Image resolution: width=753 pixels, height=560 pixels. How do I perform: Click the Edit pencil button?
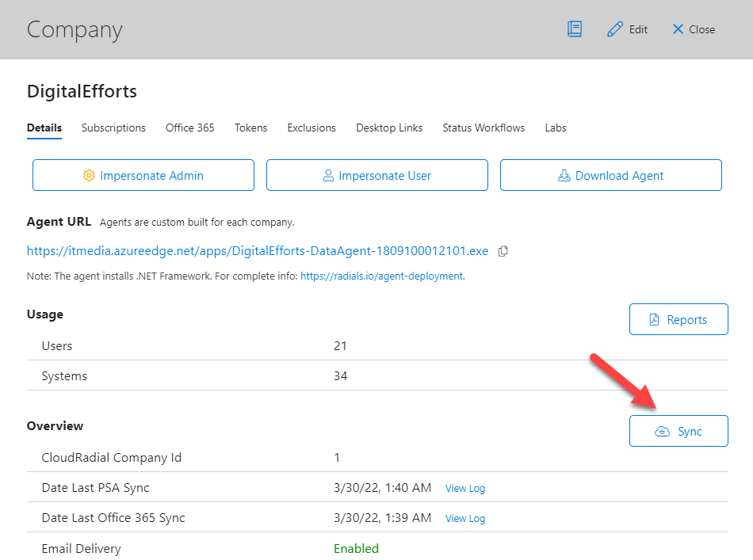(627, 29)
